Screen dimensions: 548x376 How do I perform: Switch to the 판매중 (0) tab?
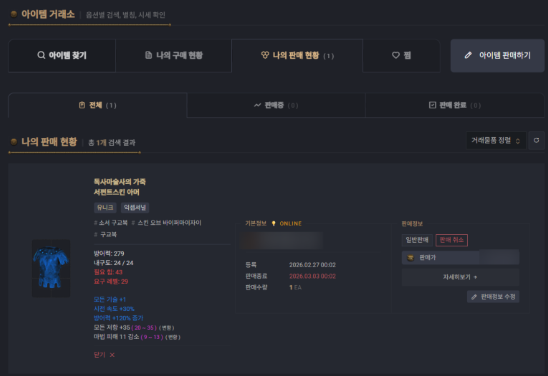pyautogui.click(x=276, y=105)
